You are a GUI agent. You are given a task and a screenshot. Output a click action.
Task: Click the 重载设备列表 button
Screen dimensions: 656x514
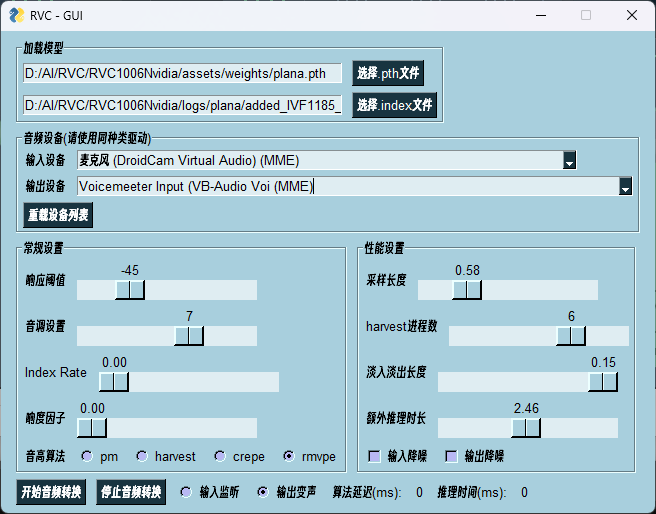pos(58,215)
